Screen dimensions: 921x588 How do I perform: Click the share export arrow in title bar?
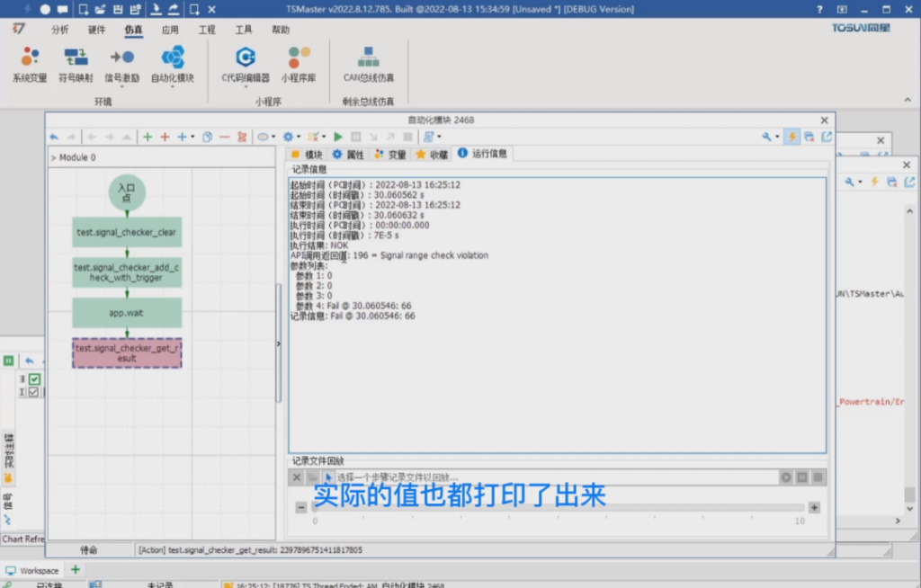point(174,9)
